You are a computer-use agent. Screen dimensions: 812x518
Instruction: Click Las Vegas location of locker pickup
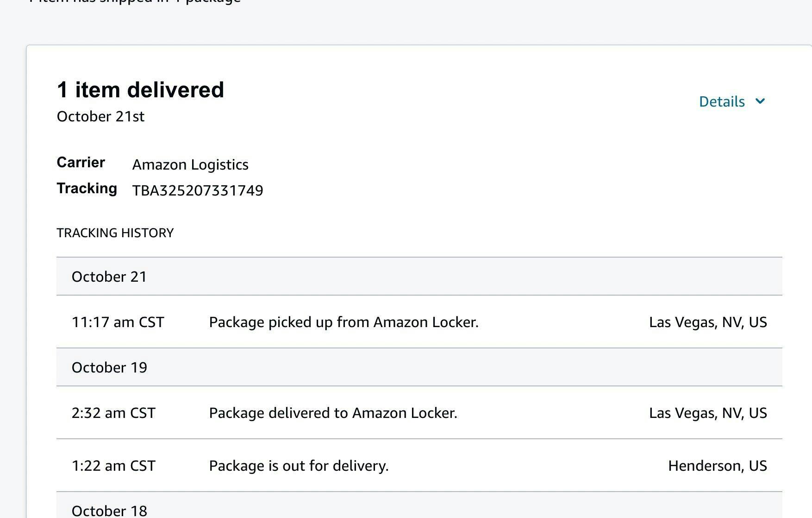(x=707, y=322)
